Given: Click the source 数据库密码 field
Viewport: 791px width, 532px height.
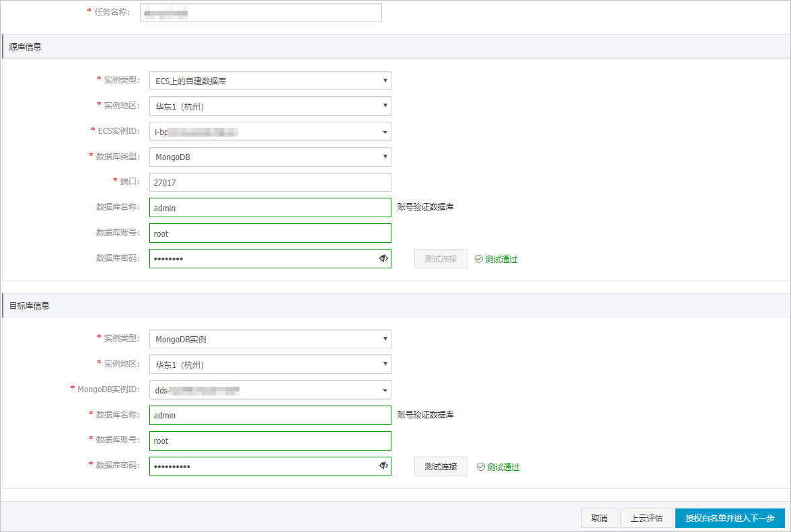Looking at the screenshot, I should [270, 259].
